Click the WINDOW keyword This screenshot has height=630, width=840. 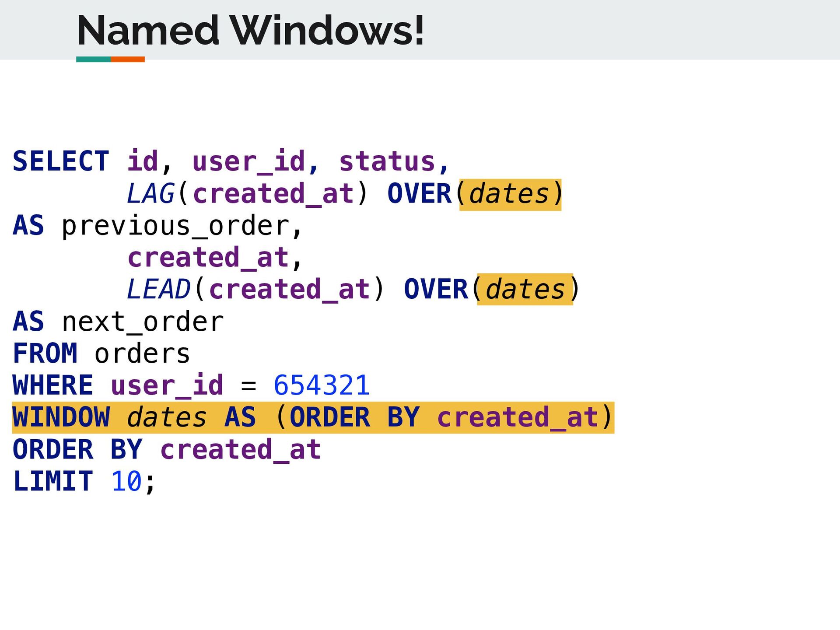coord(61,417)
